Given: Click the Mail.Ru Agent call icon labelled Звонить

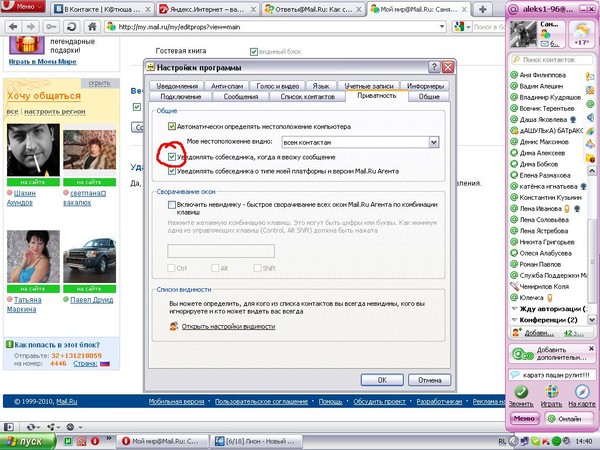Looking at the screenshot, I should (x=521, y=393).
